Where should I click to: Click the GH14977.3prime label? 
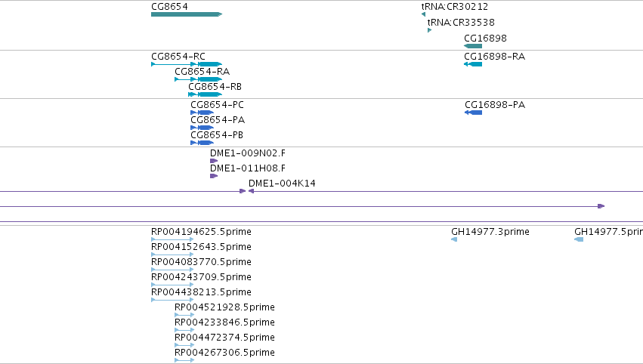pyautogui.click(x=490, y=232)
